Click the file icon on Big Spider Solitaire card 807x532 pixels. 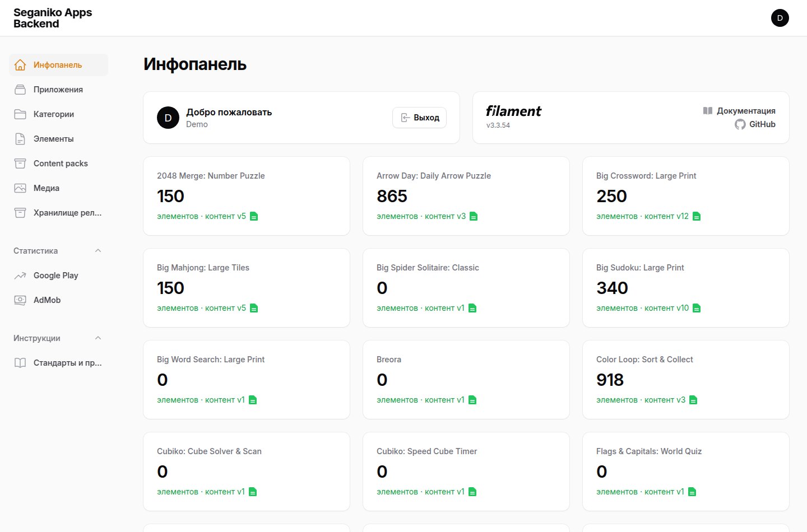click(472, 308)
